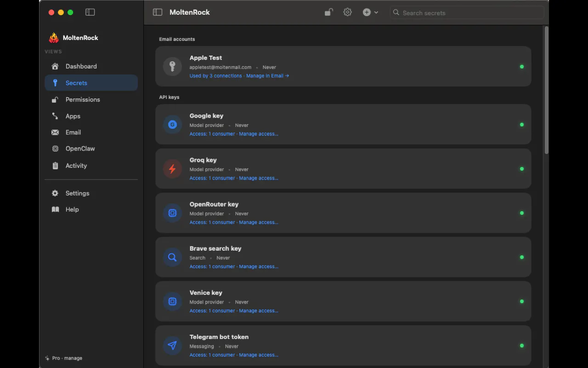
Task: Click the chip icon on the Venice key card
Action: (x=172, y=301)
